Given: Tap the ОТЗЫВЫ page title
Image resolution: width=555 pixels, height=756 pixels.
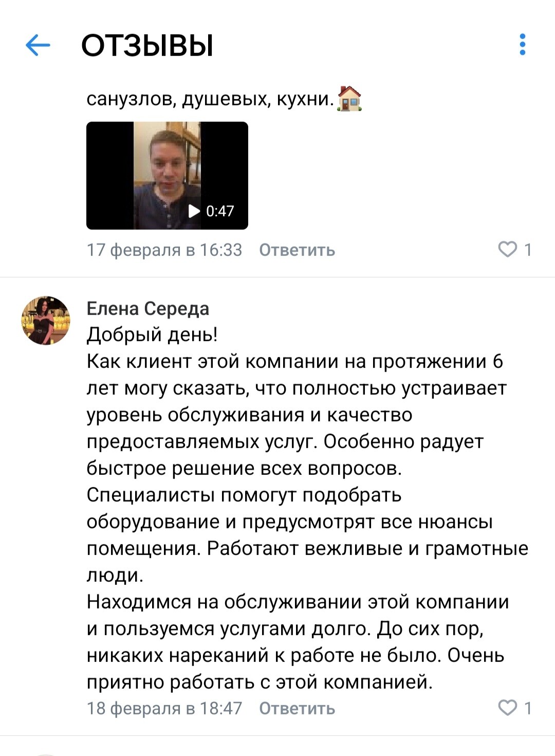Looking at the screenshot, I should [147, 45].
